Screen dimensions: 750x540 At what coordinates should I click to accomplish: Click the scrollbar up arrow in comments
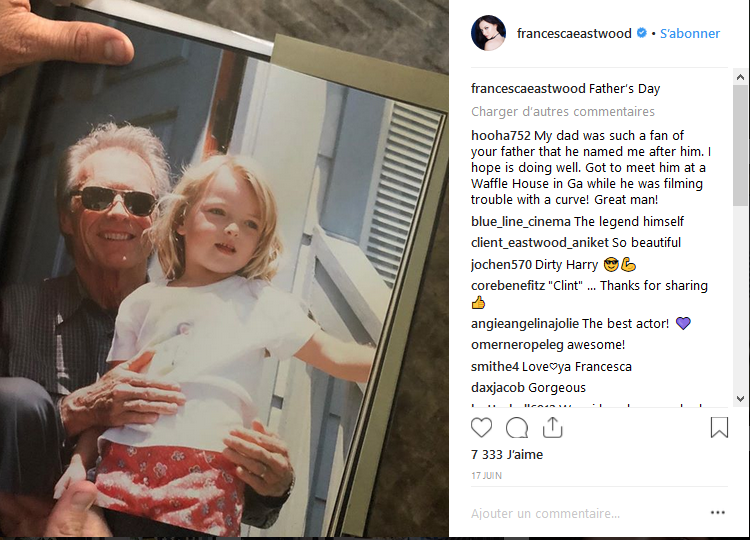pos(740,77)
